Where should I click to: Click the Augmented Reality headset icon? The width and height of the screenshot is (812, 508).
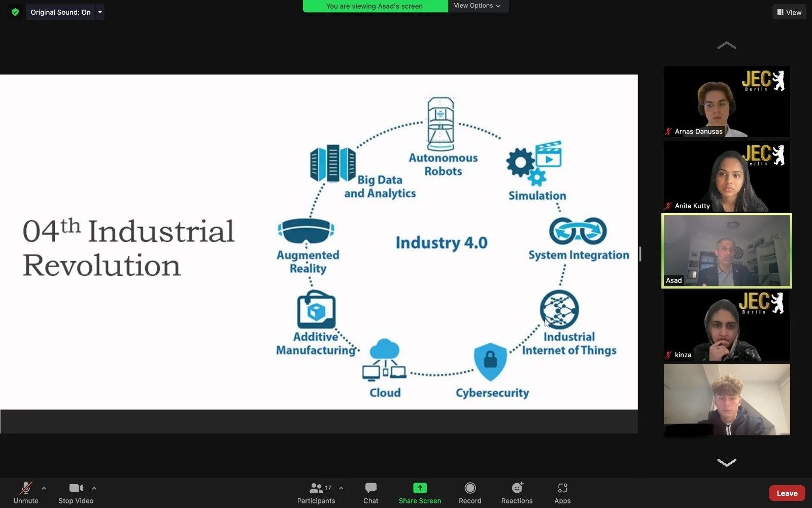tap(306, 232)
